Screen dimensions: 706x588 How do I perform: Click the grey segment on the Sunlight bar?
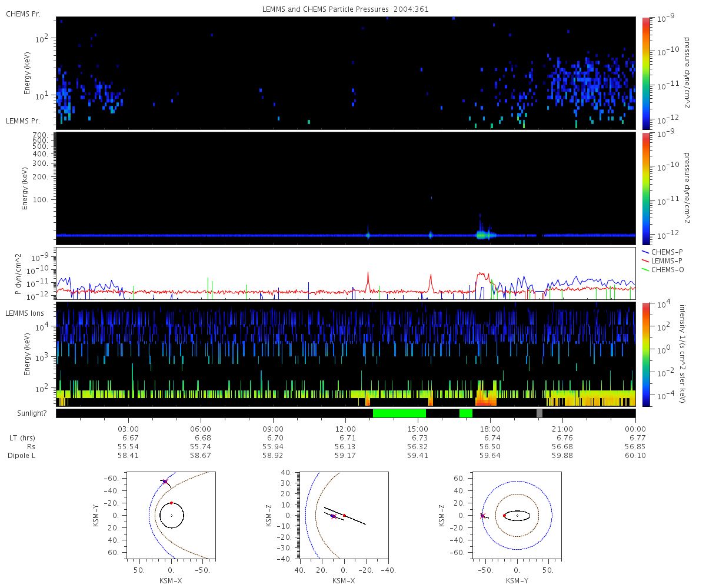[540, 413]
